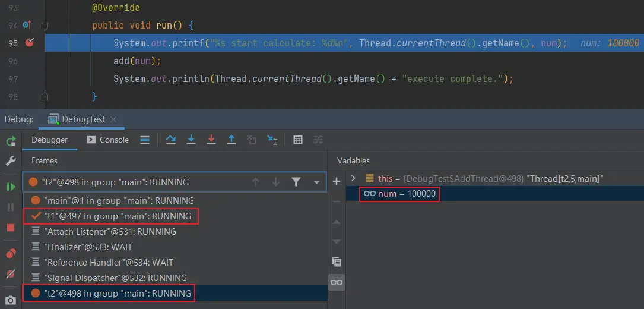Viewport: 644px width, 309px height.
Task: Select "main"@1 thread in list
Action: [x=175, y=201]
